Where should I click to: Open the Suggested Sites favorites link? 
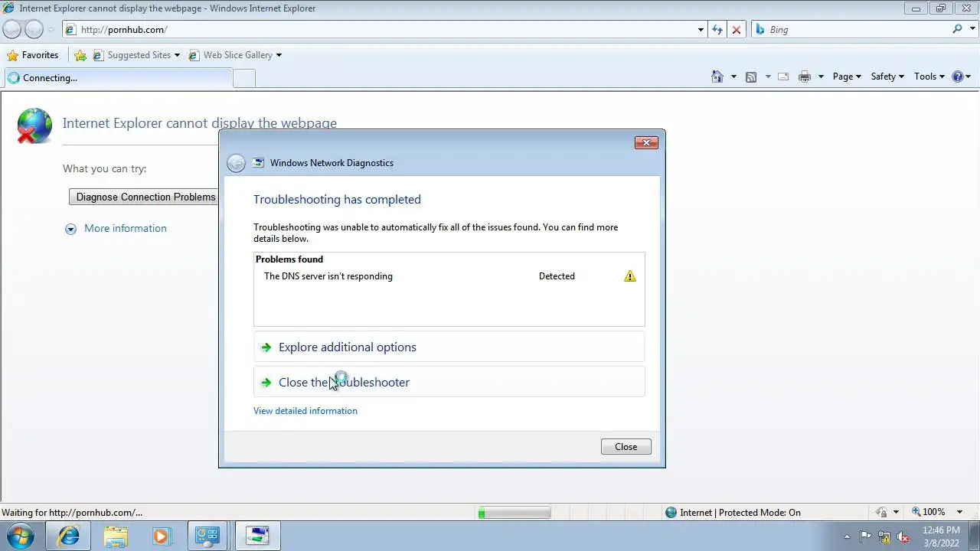pyautogui.click(x=136, y=55)
